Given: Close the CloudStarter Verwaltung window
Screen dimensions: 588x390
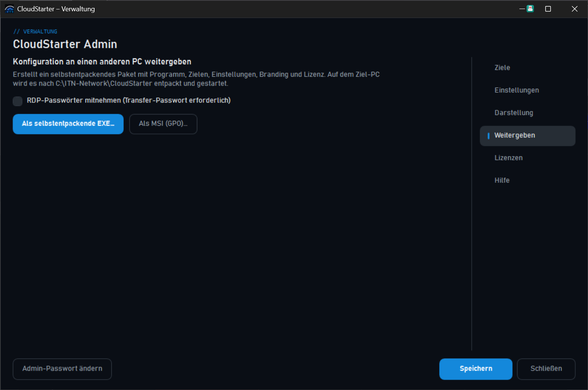Looking at the screenshot, I should pyautogui.click(x=574, y=9).
